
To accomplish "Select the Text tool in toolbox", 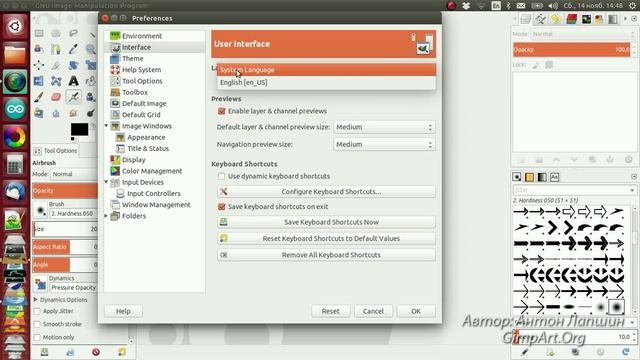I will pos(73,81).
